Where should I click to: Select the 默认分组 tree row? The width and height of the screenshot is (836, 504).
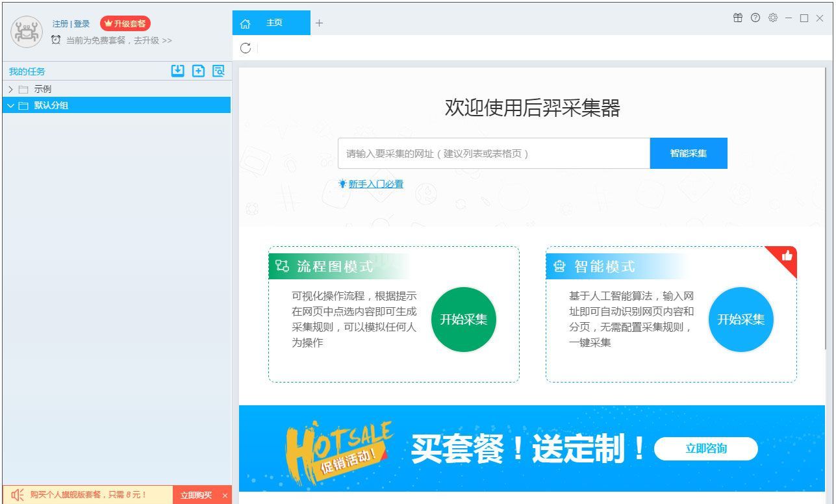[116, 105]
